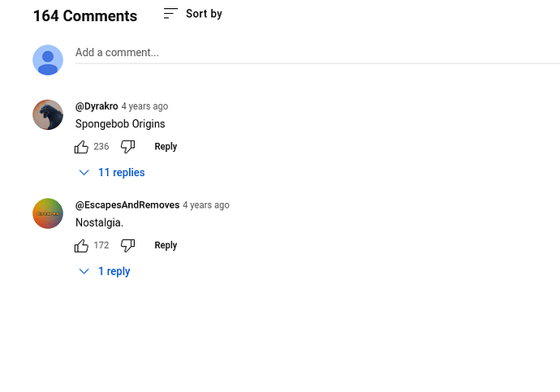Viewport: 560px width, 392px height.
Task: Dislike the Nostalgia comment
Action: pyautogui.click(x=128, y=246)
